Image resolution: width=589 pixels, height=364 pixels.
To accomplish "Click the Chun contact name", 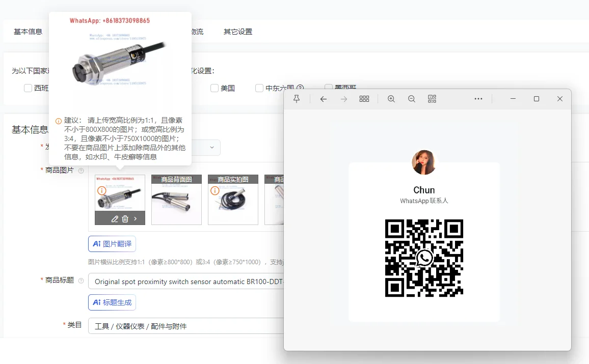I will 424,190.
